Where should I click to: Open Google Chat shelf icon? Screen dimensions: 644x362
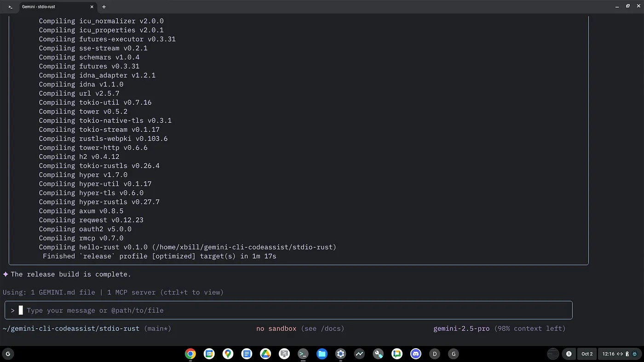(397, 354)
